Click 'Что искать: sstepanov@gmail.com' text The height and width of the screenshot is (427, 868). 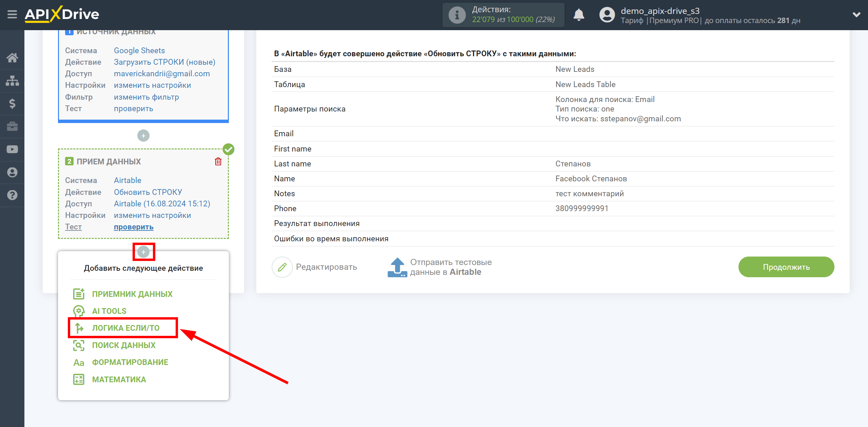(x=618, y=119)
